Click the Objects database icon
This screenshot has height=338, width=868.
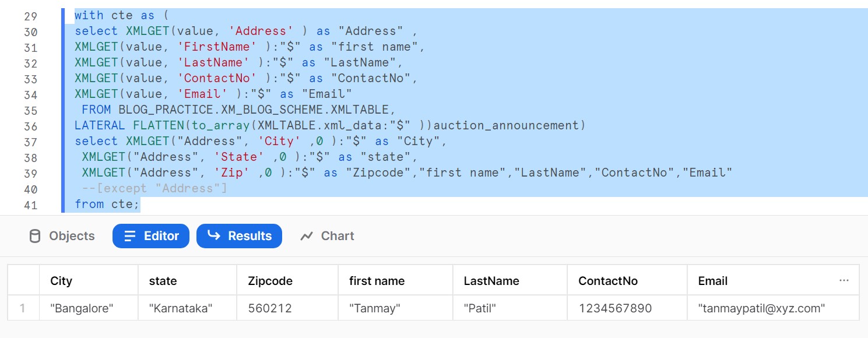pyautogui.click(x=35, y=236)
